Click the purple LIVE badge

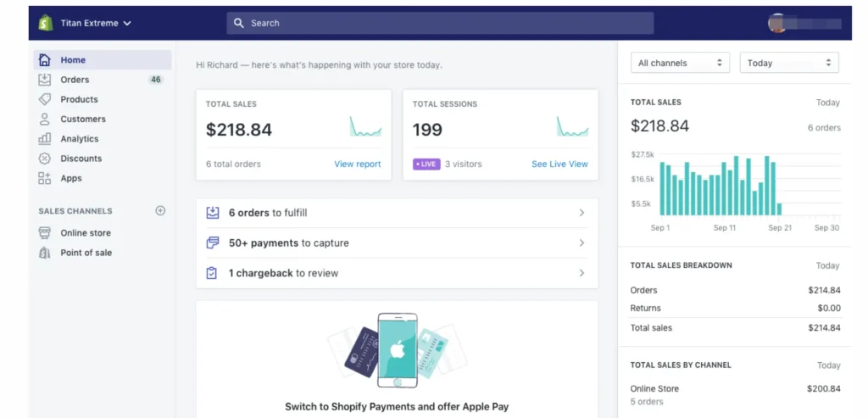point(426,164)
